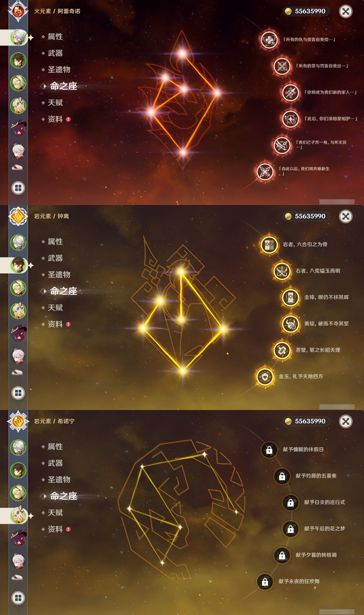Open 圣遗物 tab in the 阿蕾奇诺 panel
This screenshot has width=364, height=615.
(x=59, y=70)
